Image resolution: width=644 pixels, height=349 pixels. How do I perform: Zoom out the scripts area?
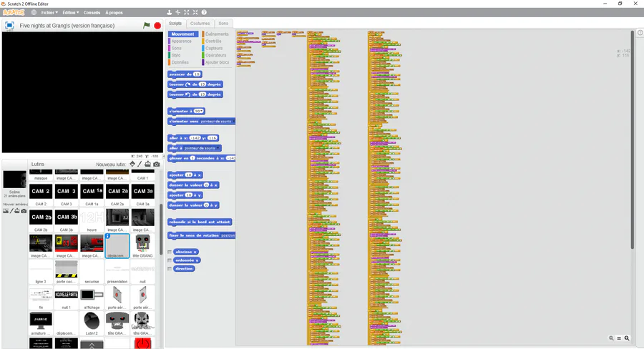click(x=611, y=338)
